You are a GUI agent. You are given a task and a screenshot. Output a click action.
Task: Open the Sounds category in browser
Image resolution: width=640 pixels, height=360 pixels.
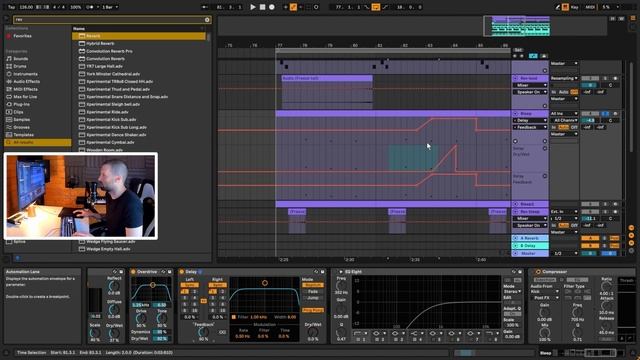point(20,59)
